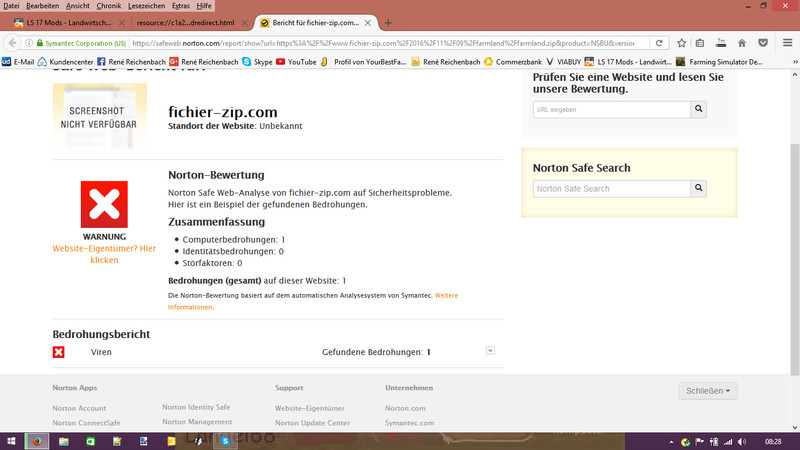Click the red Warnung X icon
The height and width of the screenshot is (450, 800).
tap(104, 204)
